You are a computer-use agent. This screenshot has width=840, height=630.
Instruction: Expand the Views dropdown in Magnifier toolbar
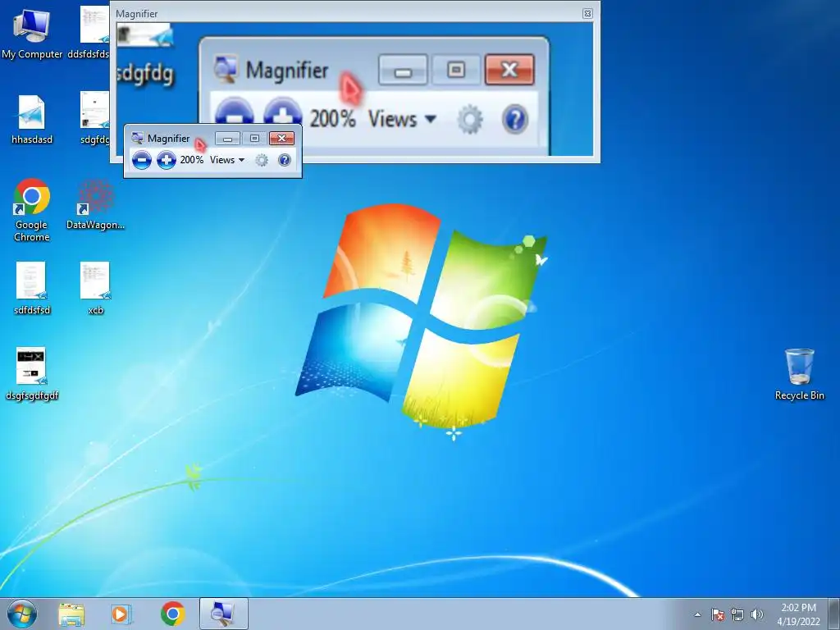227,160
